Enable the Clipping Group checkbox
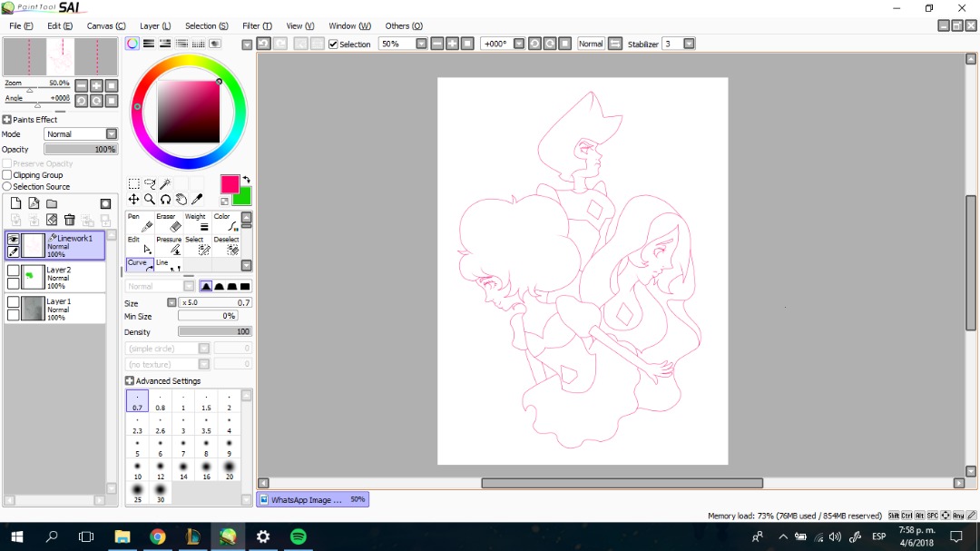980x551 pixels. (7, 175)
